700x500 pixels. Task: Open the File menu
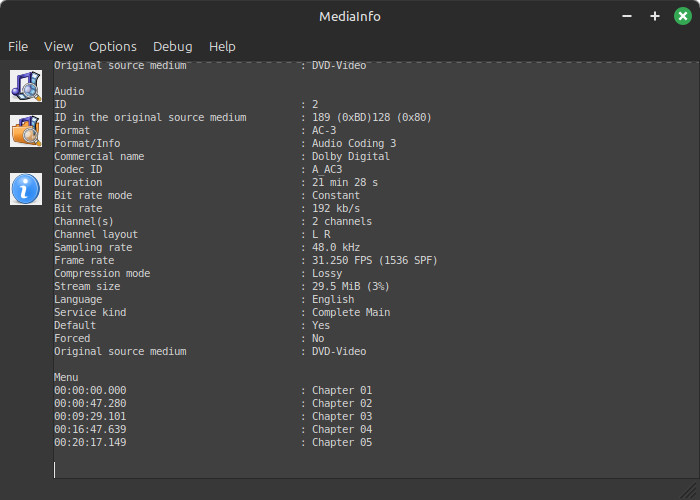click(x=18, y=46)
